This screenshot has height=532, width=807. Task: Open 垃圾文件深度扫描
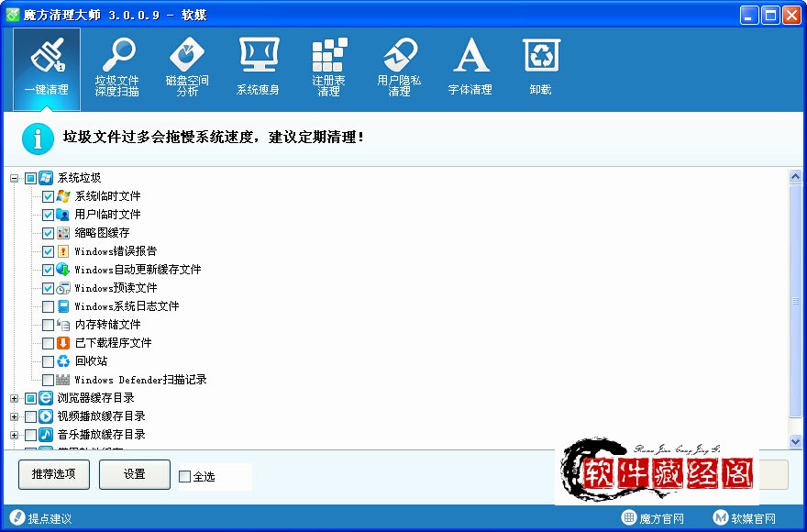click(117, 64)
